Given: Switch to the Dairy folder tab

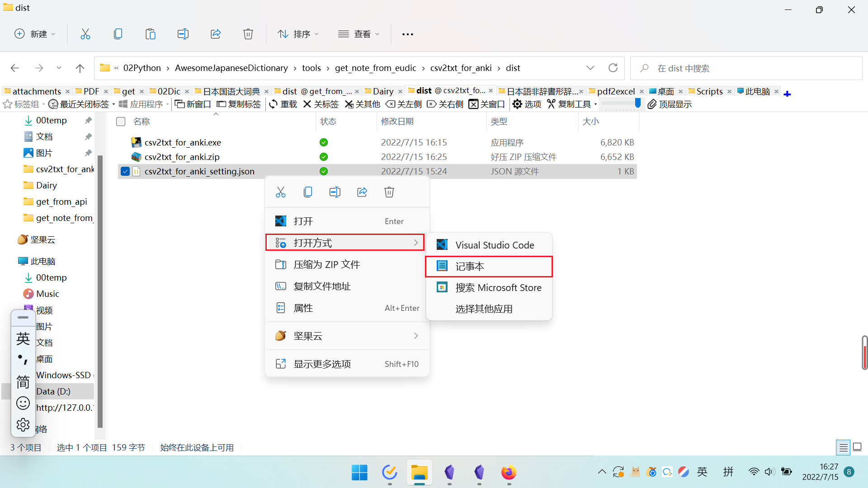Looking at the screenshot, I should [383, 91].
